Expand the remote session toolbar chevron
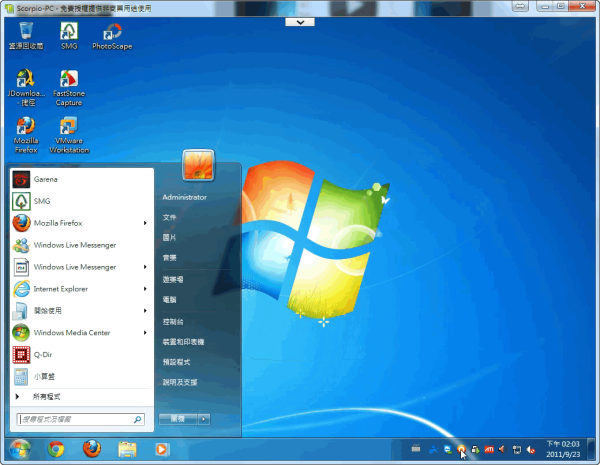This screenshot has height=465, width=600. 299,21
